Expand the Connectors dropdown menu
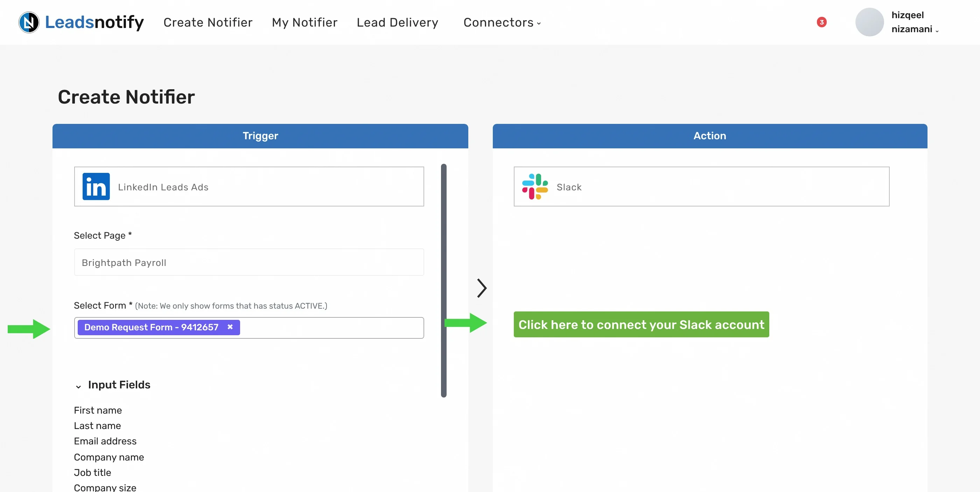The height and width of the screenshot is (492, 980). pyautogui.click(x=502, y=22)
